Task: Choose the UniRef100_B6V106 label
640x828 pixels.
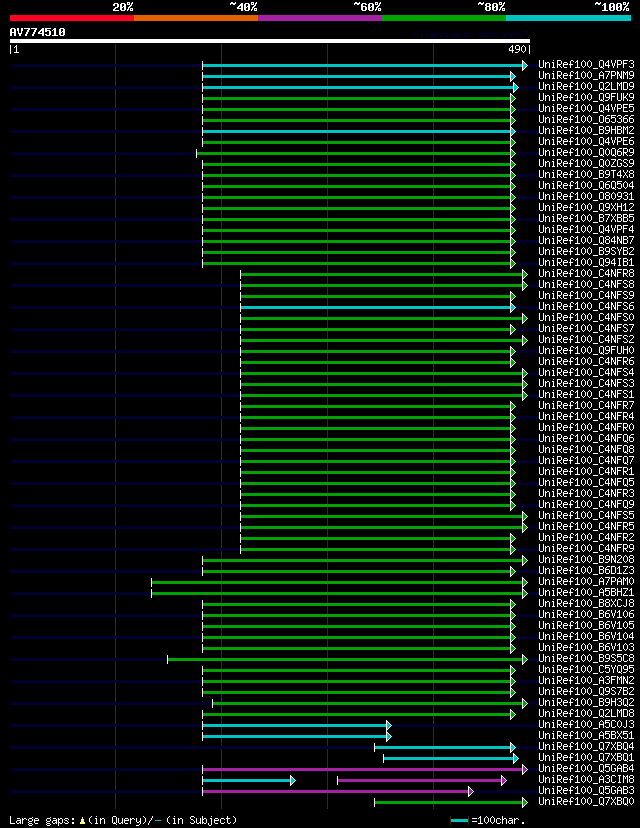Action: pyautogui.click(x=586, y=615)
